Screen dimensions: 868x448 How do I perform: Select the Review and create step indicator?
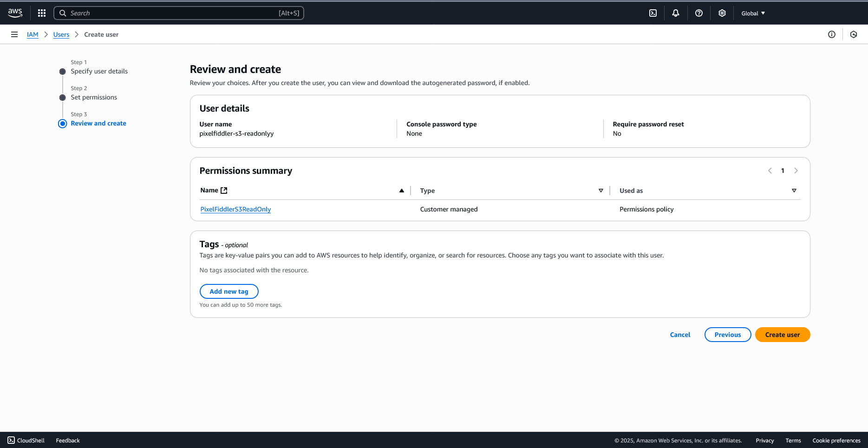tap(98, 123)
